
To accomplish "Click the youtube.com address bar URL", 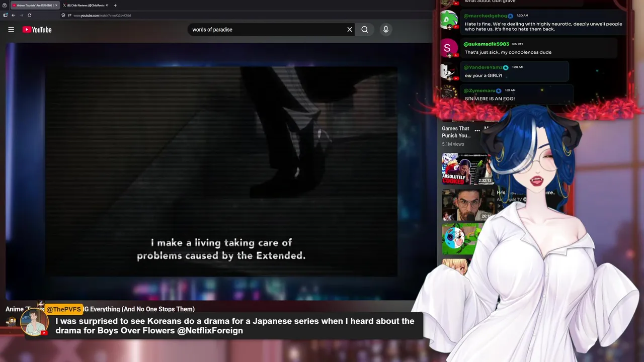I will pyautogui.click(x=102, y=16).
